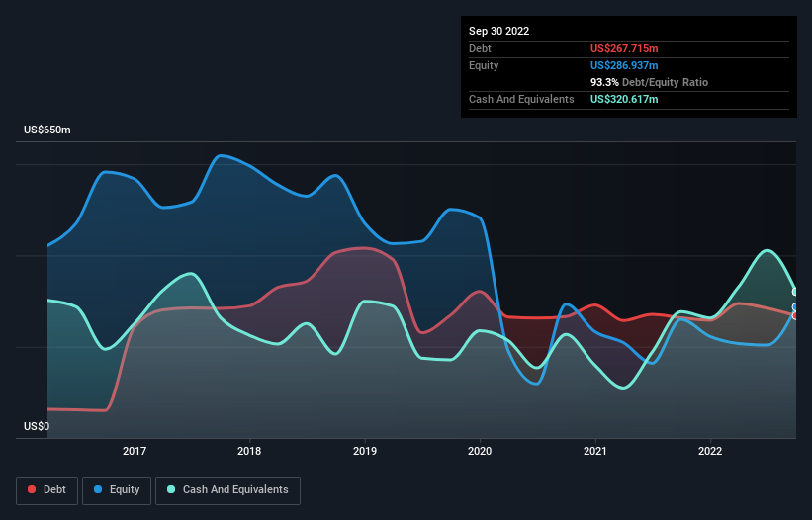
Task: Click the Debt row label in tooltip
Action: [480, 48]
